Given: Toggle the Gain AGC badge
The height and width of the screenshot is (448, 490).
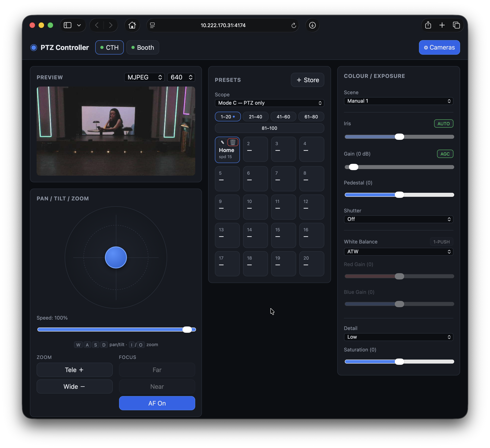Looking at the screenshot, I should pos(445,154).
